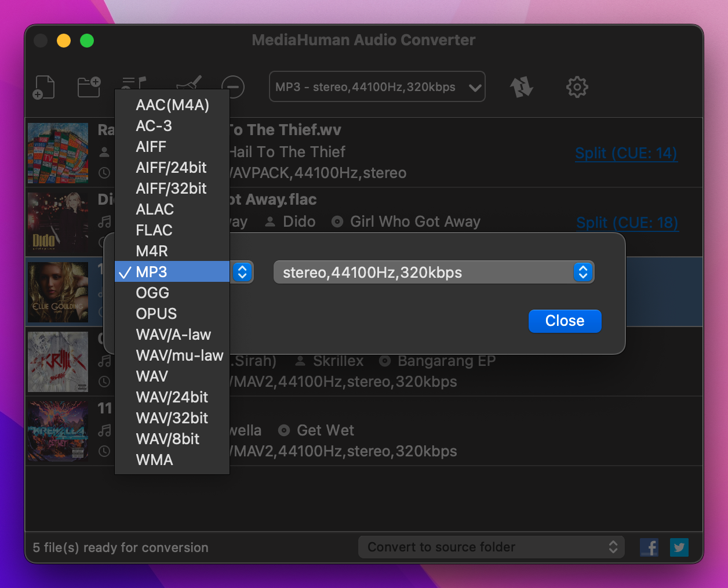
Task: Open settings via the gear icon
Action: point(577,87)
